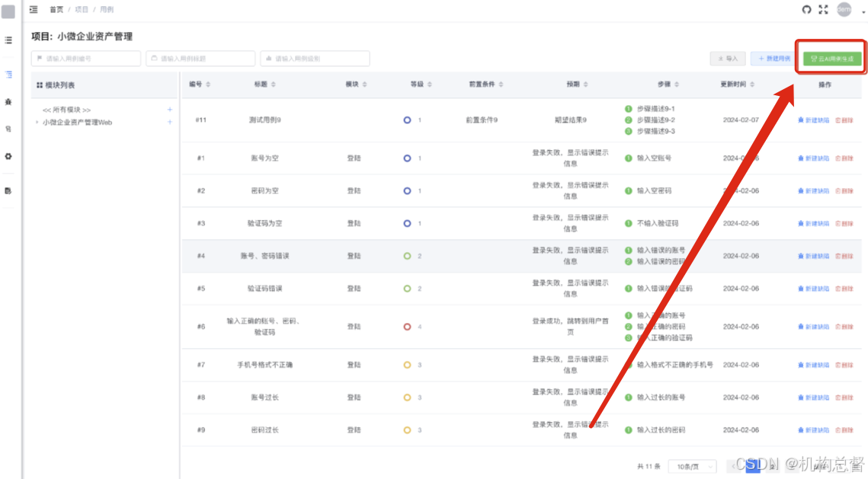
Task: Select the highlighted blue test case sidebar icon
Action: point(8,74)
